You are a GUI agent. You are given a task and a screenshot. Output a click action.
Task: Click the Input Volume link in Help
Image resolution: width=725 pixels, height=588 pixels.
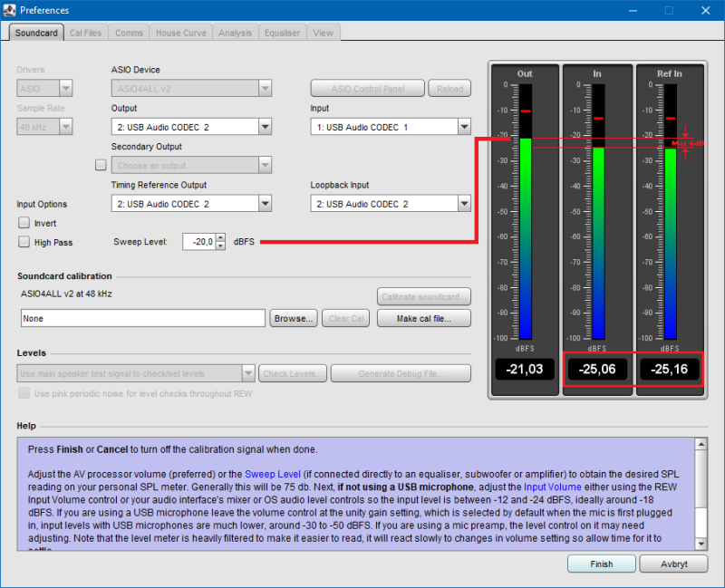pos(553,487)
